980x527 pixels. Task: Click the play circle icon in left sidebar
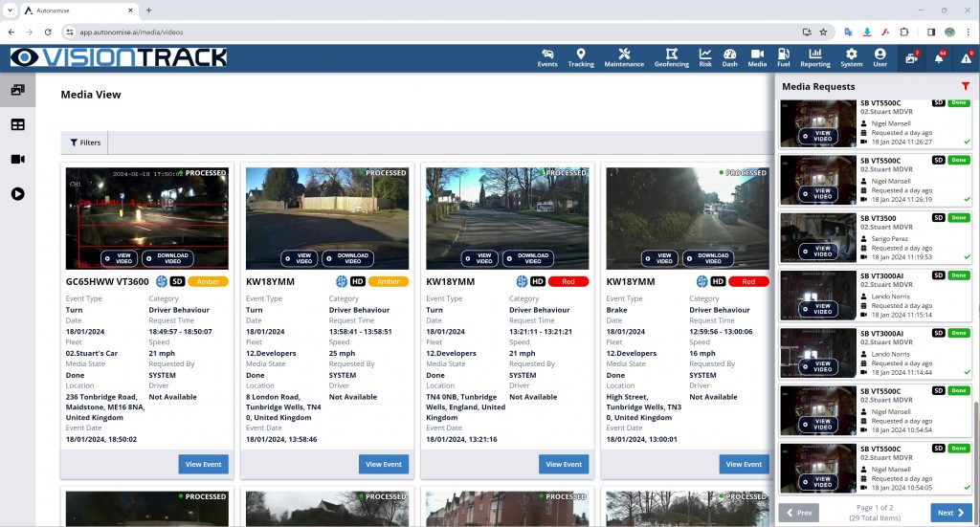[x=17, y=193]
